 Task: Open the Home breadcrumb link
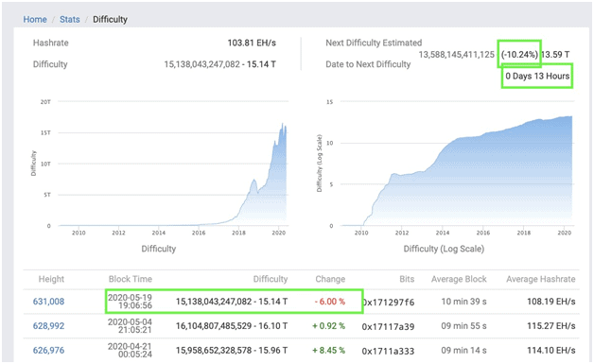tap(35, 19)
